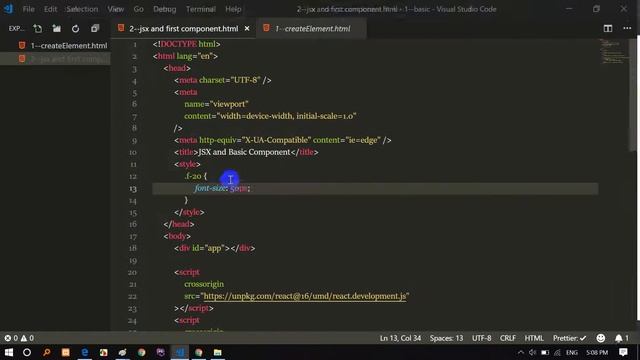Click the active VS Code taskbar icon
This screenshot has width=640, height=360.
tap(180, 352)
